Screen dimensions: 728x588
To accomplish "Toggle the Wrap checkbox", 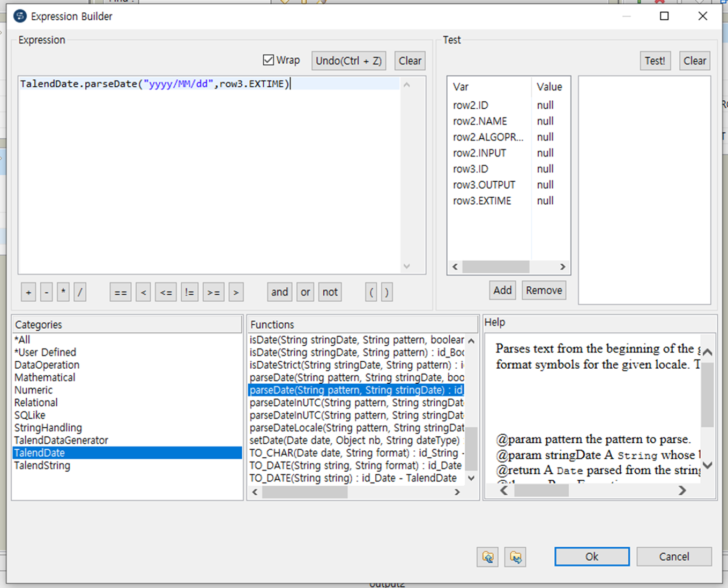I will tap(269, 60).
